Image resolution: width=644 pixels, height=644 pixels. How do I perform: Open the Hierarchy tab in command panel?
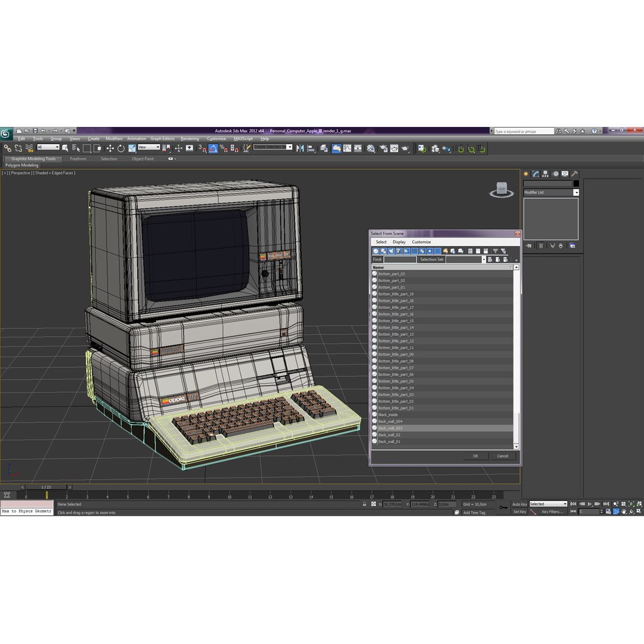tap(546, 174)
